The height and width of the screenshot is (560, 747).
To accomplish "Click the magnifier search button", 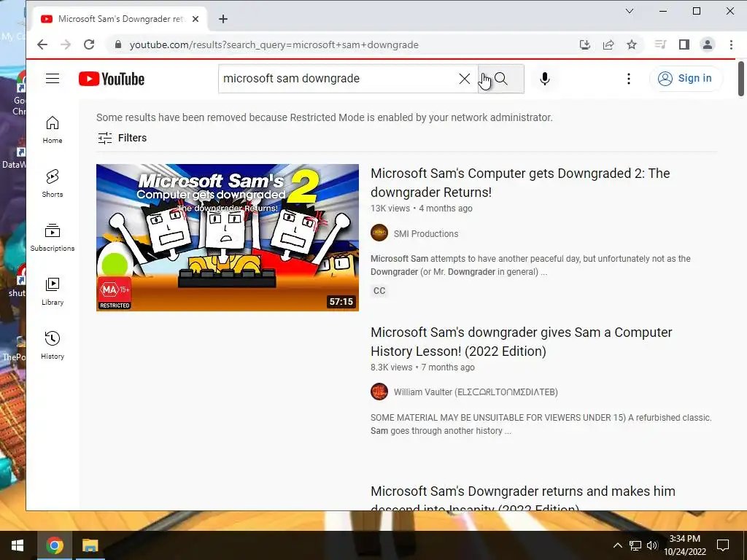I will coord(501,79).
